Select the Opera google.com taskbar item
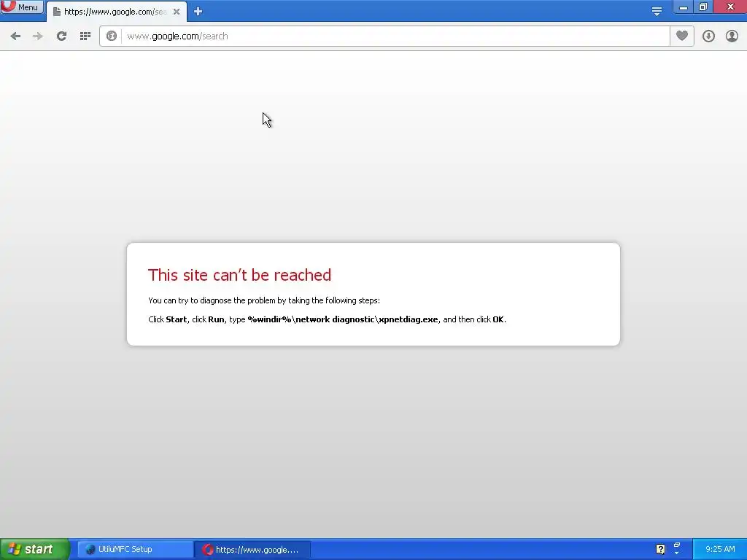The width and height of the screenshot is (747, 560). coord(252,550)
